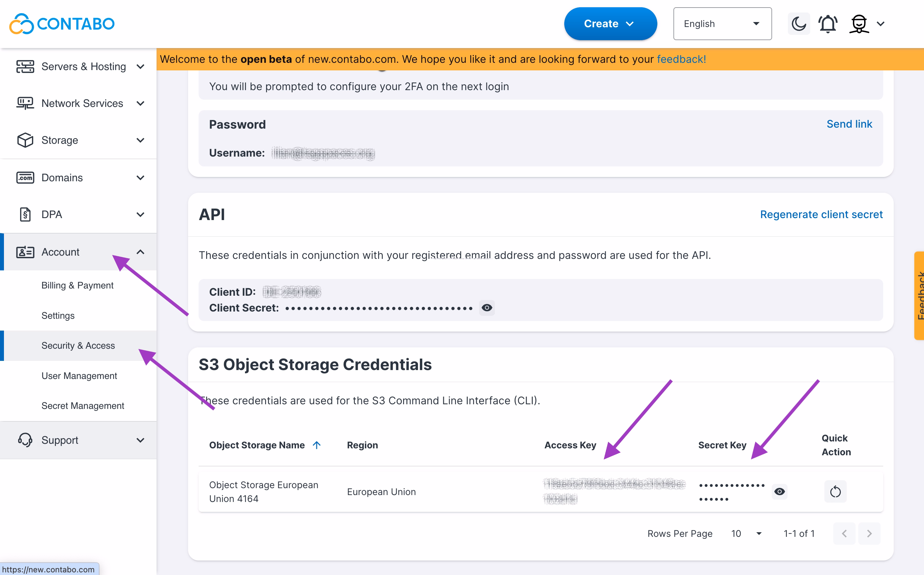Open the User Management menu item
The image size is (924, 575).
coord(79,375)
